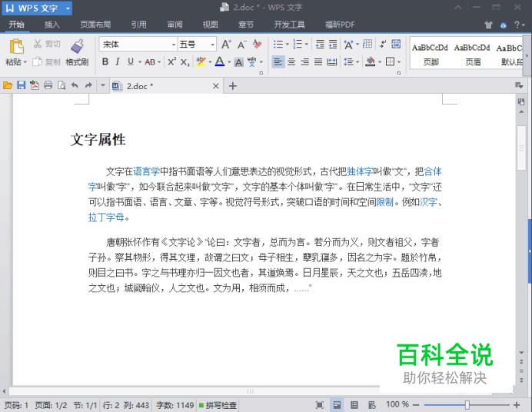This screenshot has width=532, height=412.
Task: Expand the numbered list dropdown arrow
Action: 307,45
